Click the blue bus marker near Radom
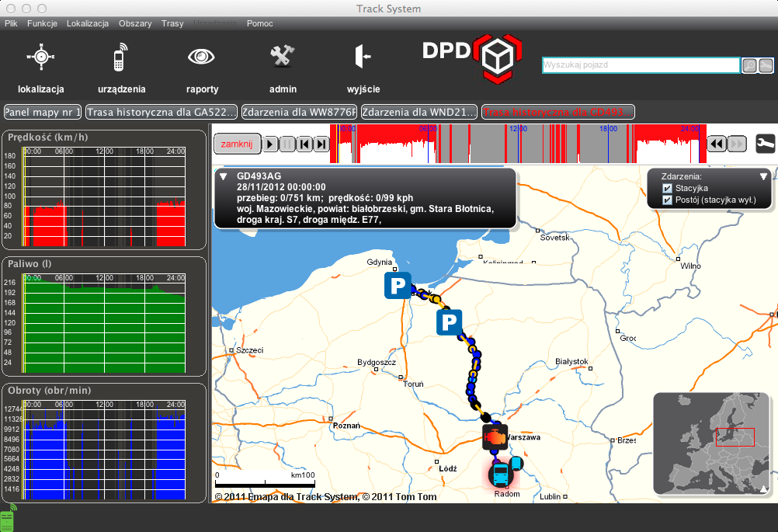 click(x=500, y=474)
